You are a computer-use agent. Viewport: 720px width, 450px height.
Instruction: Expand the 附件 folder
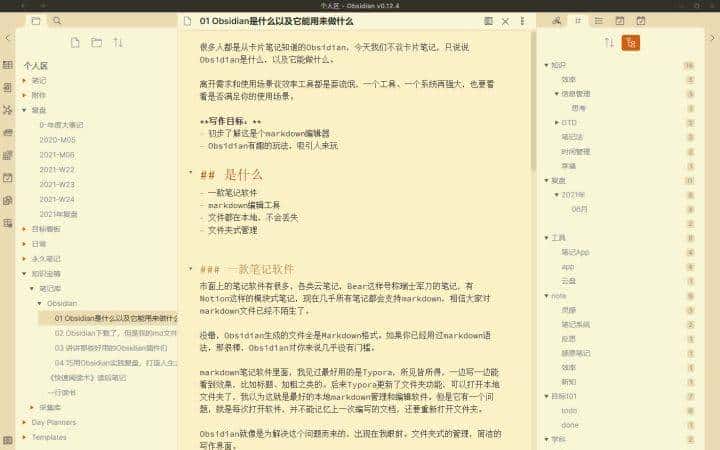24,95
